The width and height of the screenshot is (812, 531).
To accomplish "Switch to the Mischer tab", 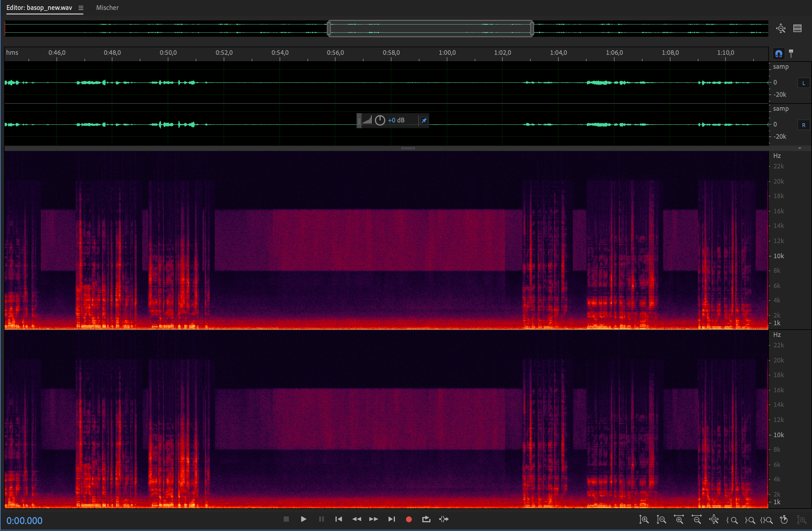I will click(x=107, y=8).
